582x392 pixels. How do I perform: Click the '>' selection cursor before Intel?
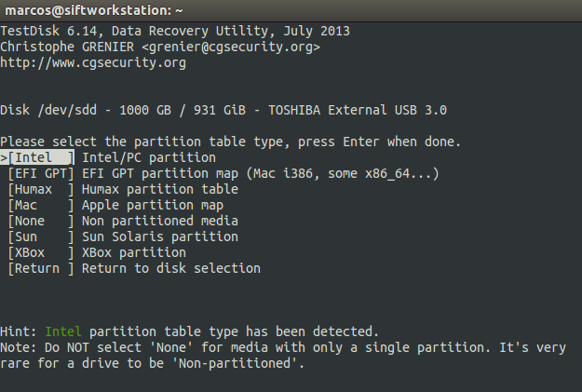click(x=5, y=157)
